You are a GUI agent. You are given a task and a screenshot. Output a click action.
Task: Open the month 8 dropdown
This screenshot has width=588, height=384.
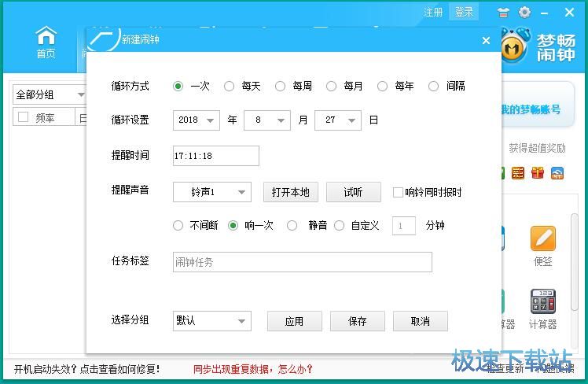pos(267,120)
